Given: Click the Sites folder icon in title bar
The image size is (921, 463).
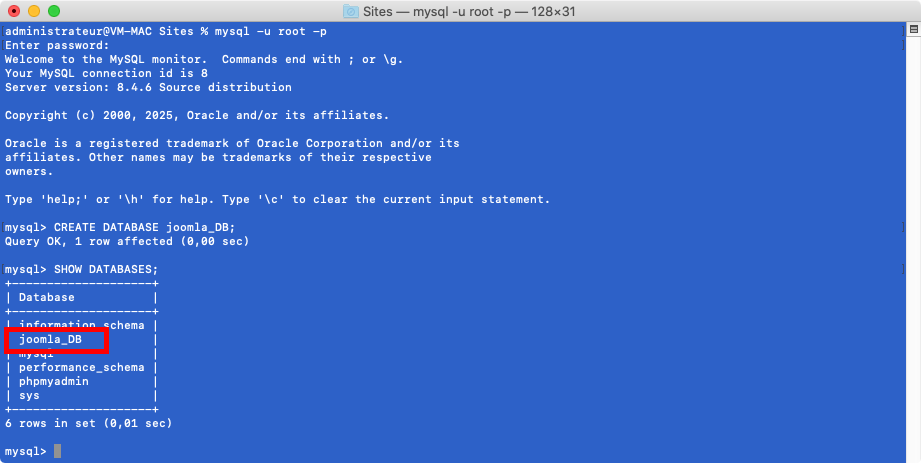Looking at the screenshot, I should pyautogui.click(x=352, y=11).
